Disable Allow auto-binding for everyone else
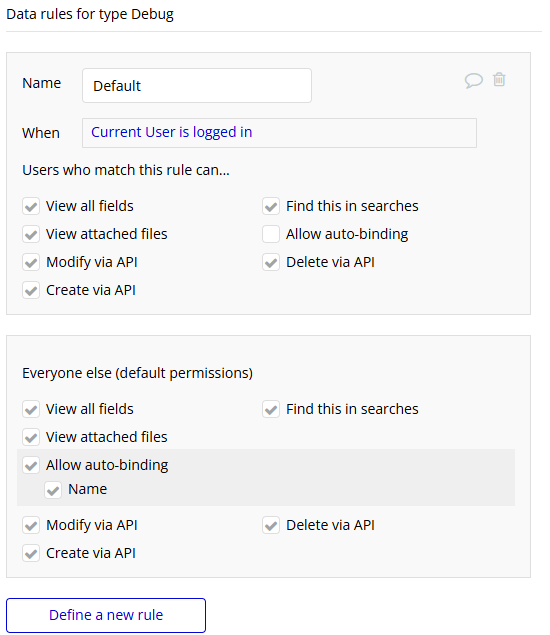This screenshot has height=635, width=550. coord(31,465)
